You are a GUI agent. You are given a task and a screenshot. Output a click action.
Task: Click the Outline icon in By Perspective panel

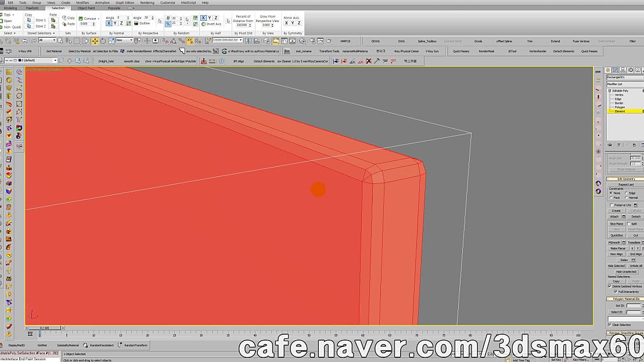point(135,23)
